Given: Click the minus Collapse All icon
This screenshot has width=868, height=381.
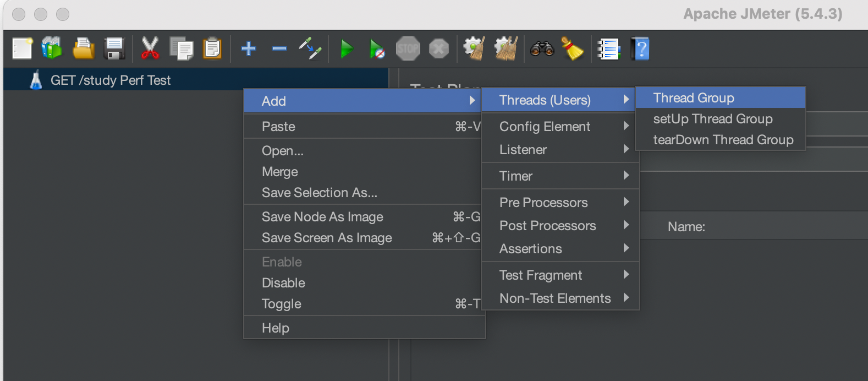Looking at the screenshot, I should [x=279, y=48].
